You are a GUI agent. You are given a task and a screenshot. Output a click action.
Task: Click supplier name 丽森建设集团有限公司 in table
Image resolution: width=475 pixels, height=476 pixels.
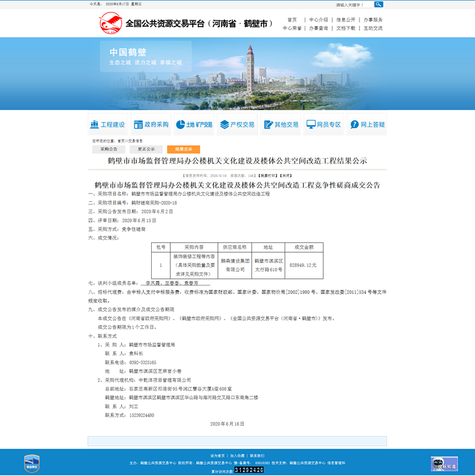(235, 265)
